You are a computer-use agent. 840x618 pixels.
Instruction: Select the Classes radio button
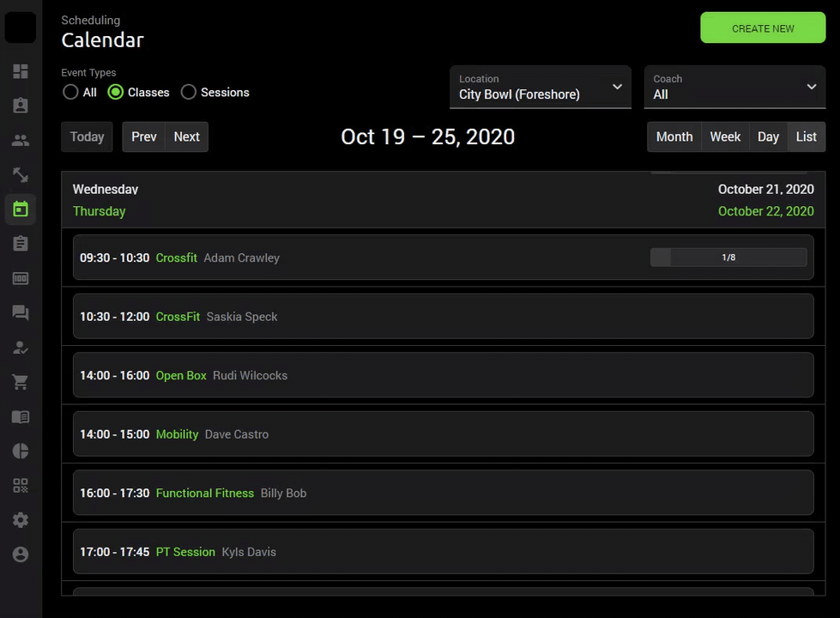pos(115,92)
